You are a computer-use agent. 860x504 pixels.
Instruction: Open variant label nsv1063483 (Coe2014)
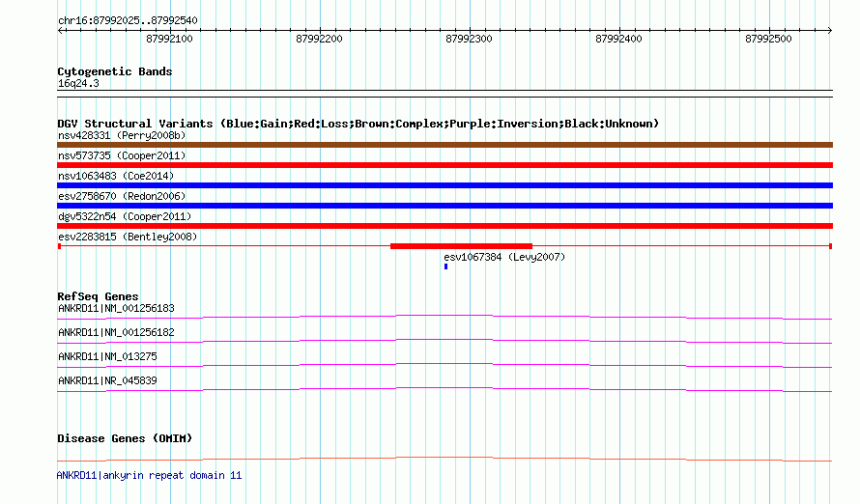click(116, 176)
